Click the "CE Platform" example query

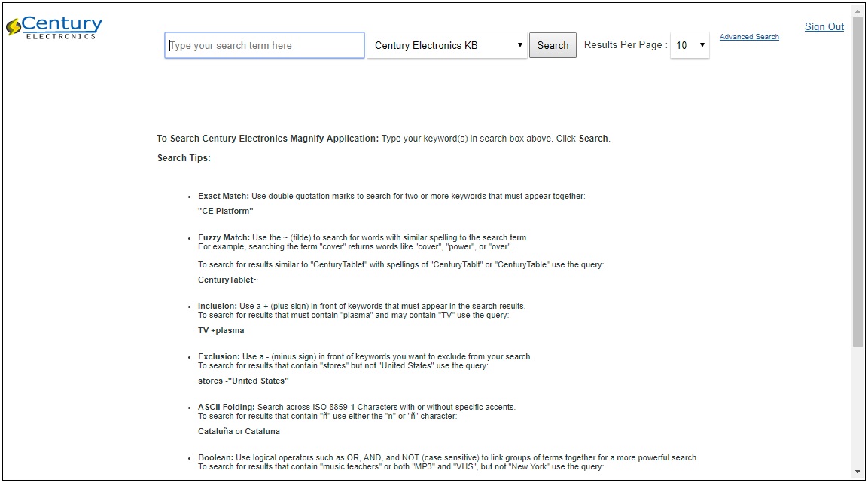226,211
